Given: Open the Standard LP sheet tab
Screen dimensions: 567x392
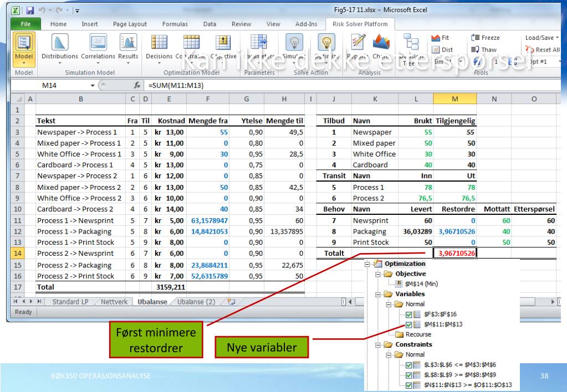Looking at the screenshot, I should click(x=70, y=302).
